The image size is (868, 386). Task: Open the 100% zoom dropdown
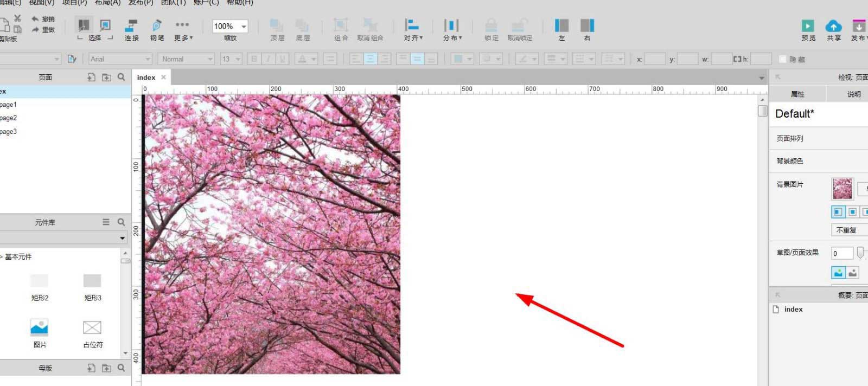pyautogui.click(x=244, y=27)
